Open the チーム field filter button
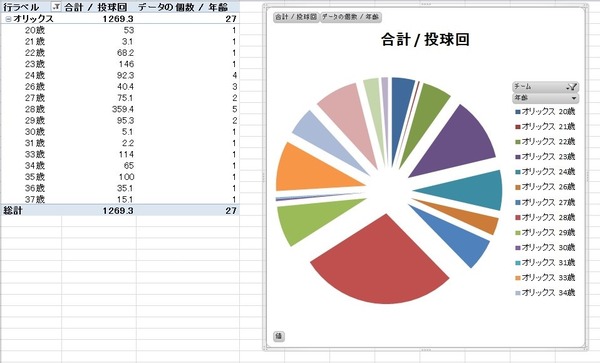This screenshot has width=600, height=363. (x=545, y=87)
